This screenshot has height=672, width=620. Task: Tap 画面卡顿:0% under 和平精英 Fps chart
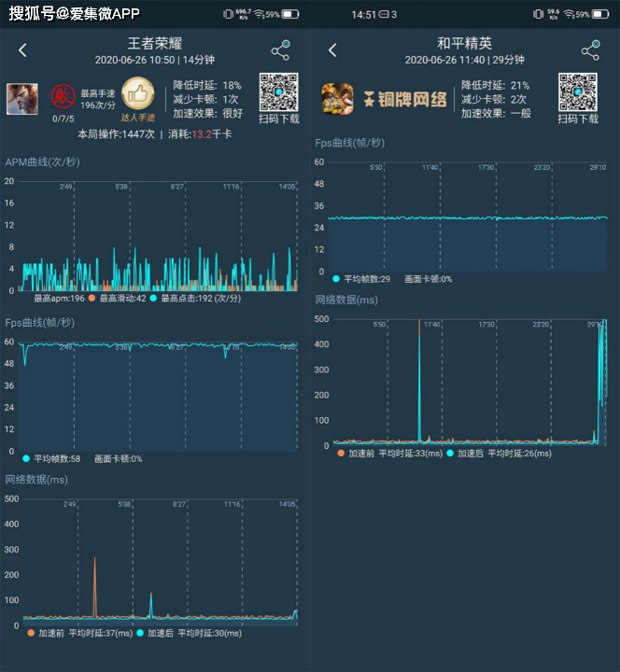[x=429, y=279]
